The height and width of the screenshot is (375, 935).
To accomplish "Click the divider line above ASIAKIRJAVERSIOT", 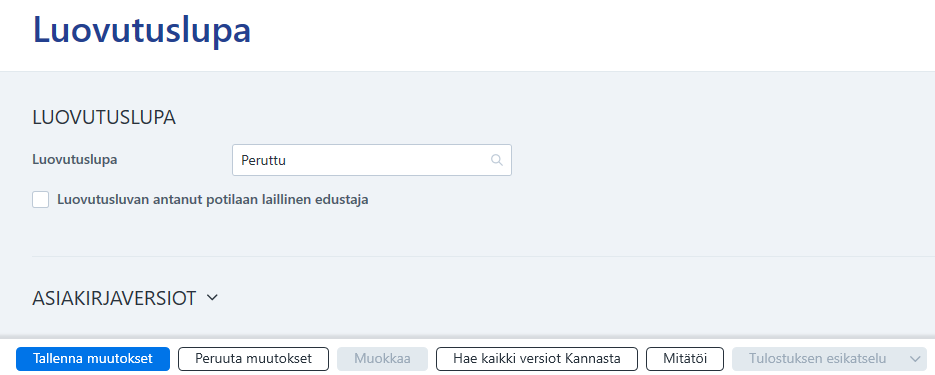I will 484,256.
